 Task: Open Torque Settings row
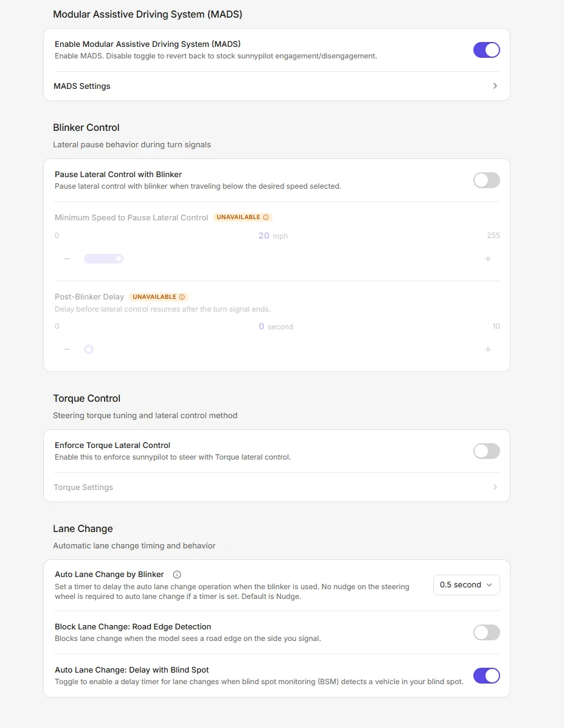[x=277, y=487]
